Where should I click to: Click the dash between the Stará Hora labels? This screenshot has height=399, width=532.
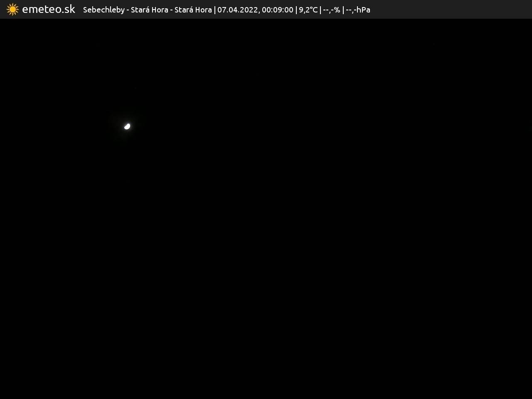(x=171, y=10)
